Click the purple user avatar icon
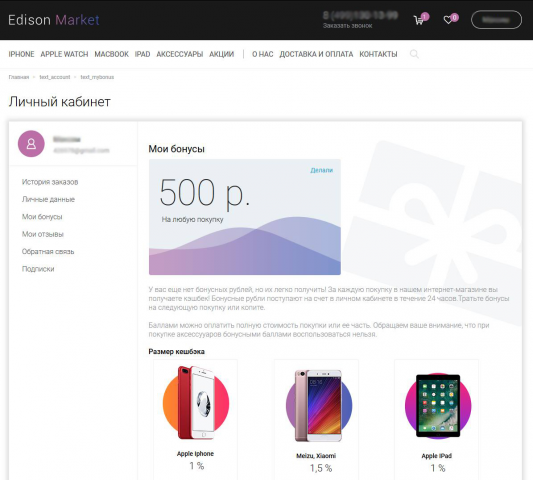 (x=31, y=143)
